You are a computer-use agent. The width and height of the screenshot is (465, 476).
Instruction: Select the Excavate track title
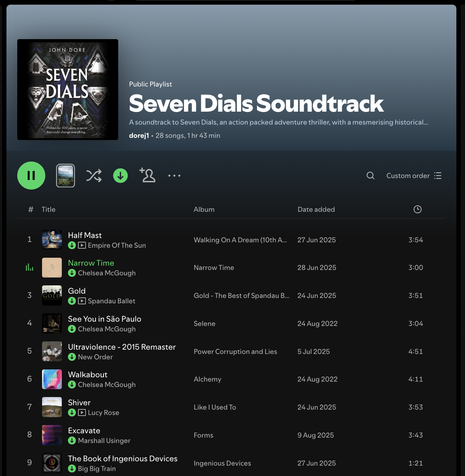tap(84, 430)
